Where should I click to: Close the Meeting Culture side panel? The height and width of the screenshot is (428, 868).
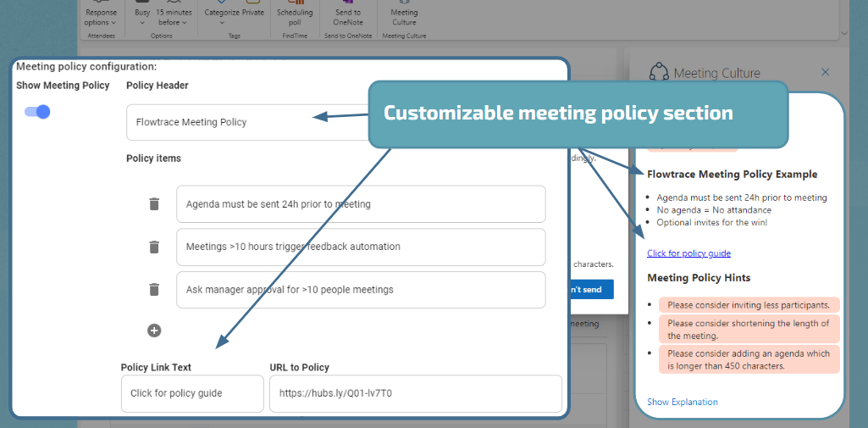tap(826, 72)
